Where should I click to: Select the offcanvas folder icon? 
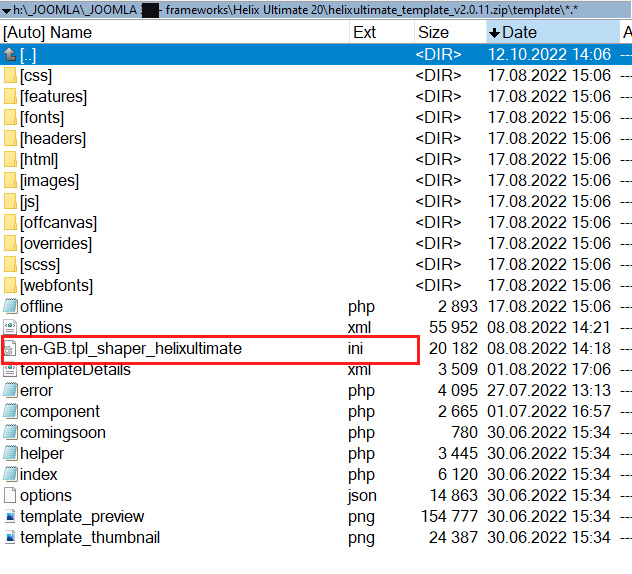point(10,222)
